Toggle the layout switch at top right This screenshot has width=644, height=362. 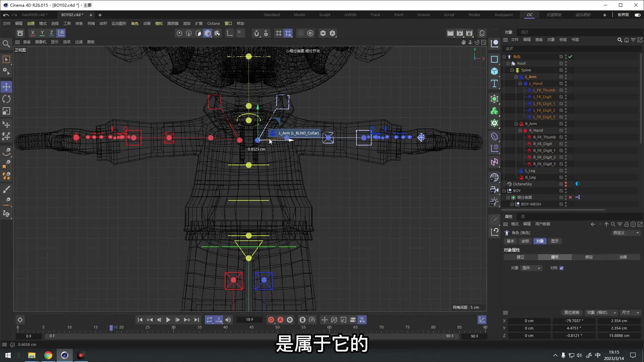(637, 15)
